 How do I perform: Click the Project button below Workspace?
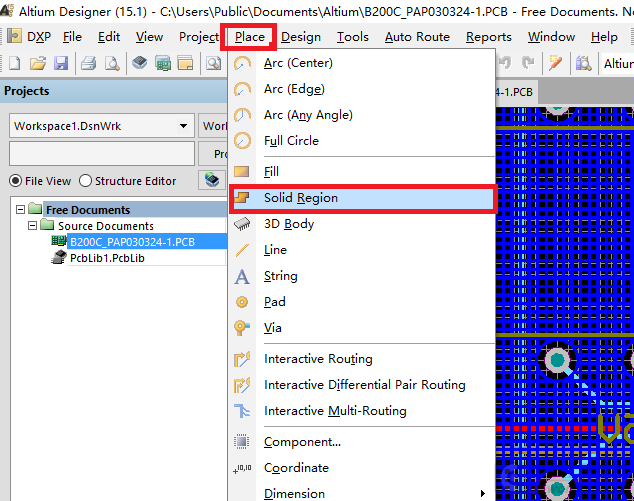(213, 154)
